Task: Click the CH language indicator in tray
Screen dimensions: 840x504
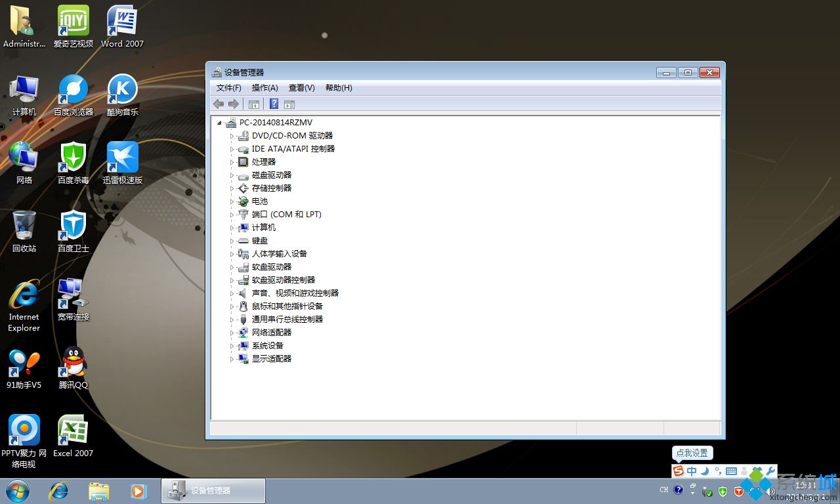Action: pyautogui.click(x=664, y=490)
